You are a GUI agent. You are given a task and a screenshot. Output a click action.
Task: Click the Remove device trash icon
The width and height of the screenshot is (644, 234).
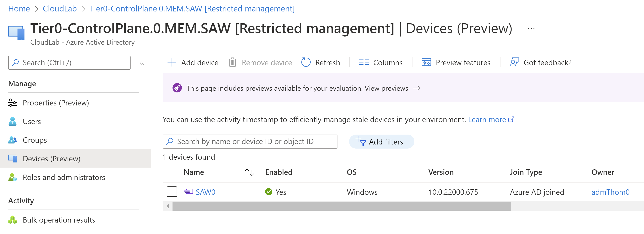[232, 62]
